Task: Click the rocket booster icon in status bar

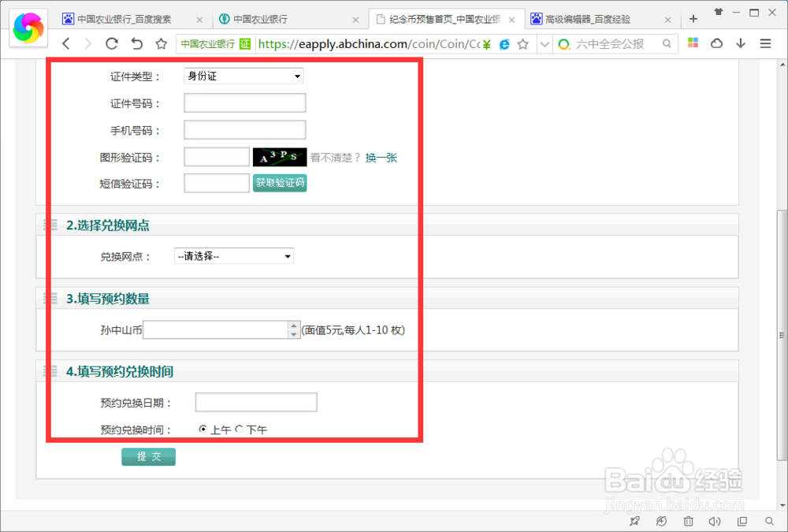Action: 634,521
